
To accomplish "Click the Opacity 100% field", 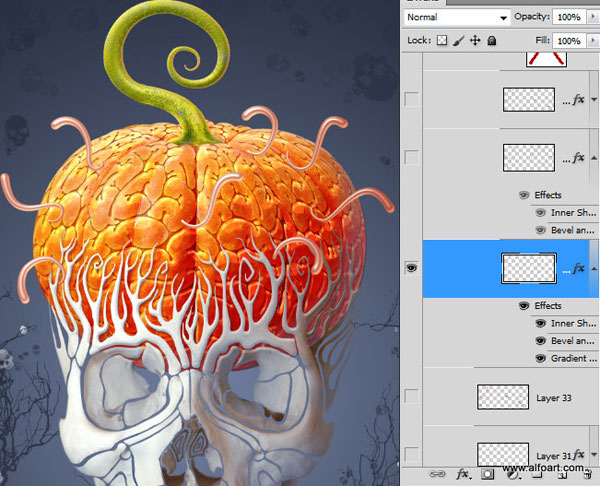I will 569,17.
